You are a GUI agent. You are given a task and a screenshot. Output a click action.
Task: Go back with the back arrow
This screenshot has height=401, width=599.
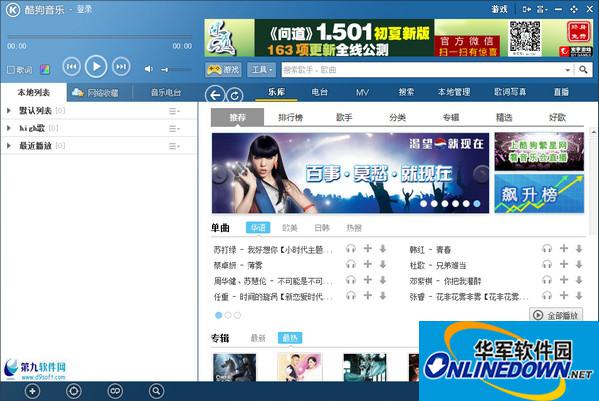point(215,95)
